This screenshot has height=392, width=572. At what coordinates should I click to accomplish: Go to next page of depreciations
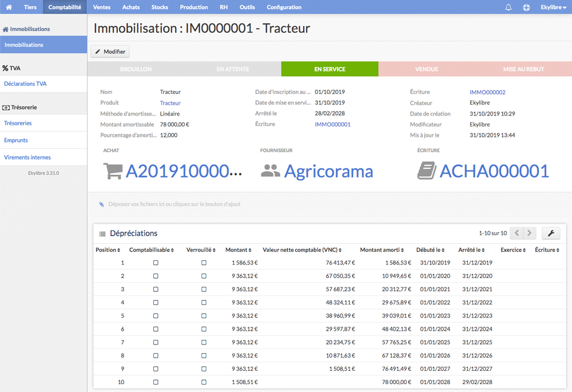click(530, 233)
